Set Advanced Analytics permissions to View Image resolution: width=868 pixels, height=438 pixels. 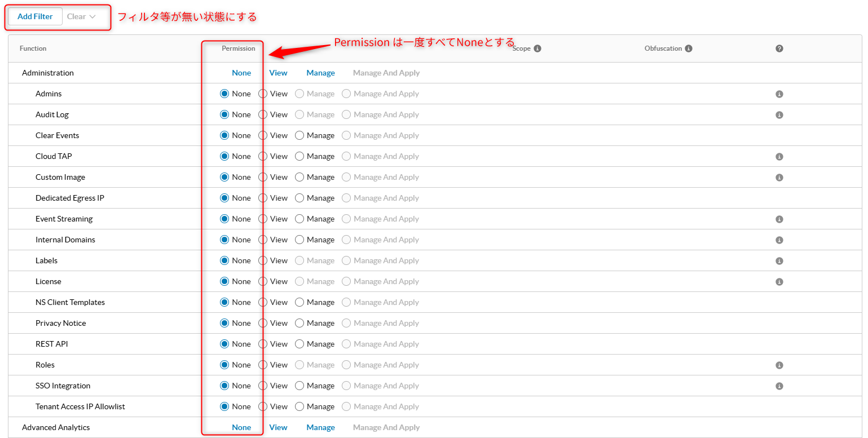(x=278, y=427)
